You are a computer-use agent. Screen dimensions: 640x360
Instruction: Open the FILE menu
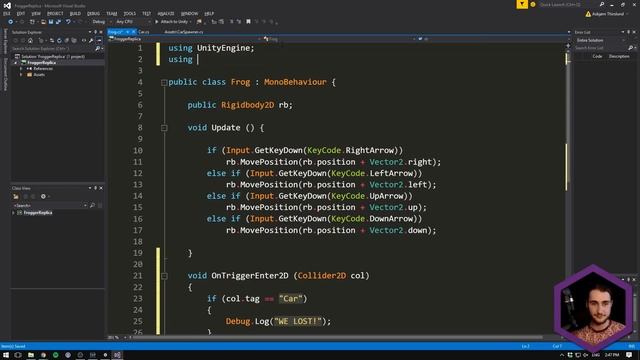point(7,13)
